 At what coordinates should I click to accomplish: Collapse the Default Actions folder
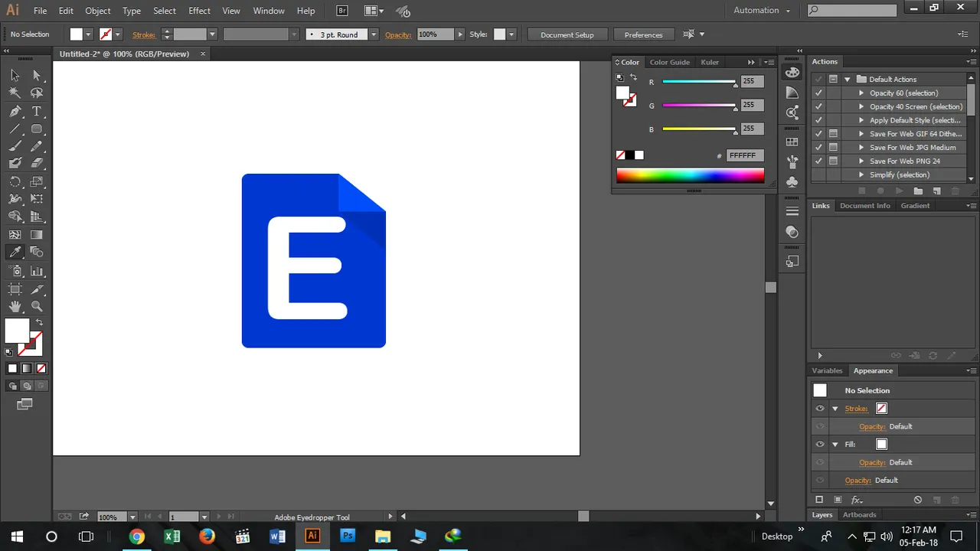click(x=847, y=79)
